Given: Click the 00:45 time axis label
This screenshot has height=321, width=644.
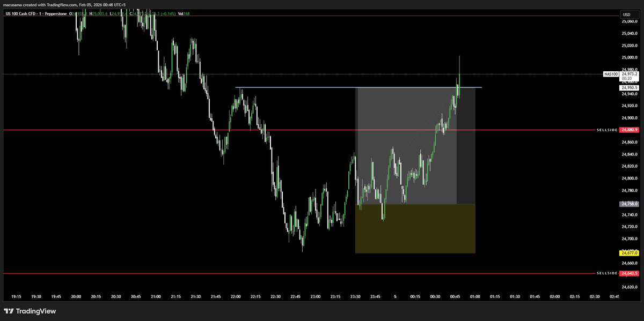Looking at the screenshot, I should 455,296.
